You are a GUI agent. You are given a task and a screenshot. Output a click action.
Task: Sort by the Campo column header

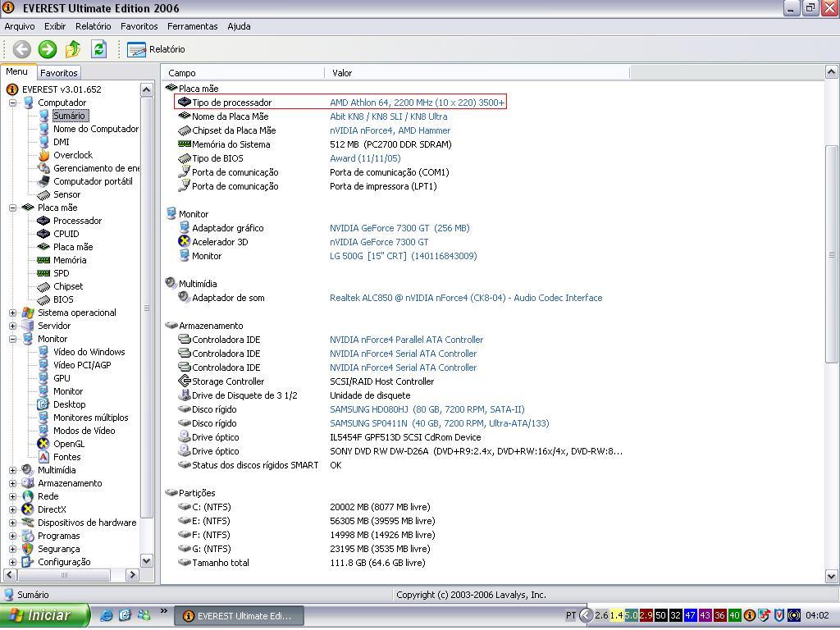point(243,73)
